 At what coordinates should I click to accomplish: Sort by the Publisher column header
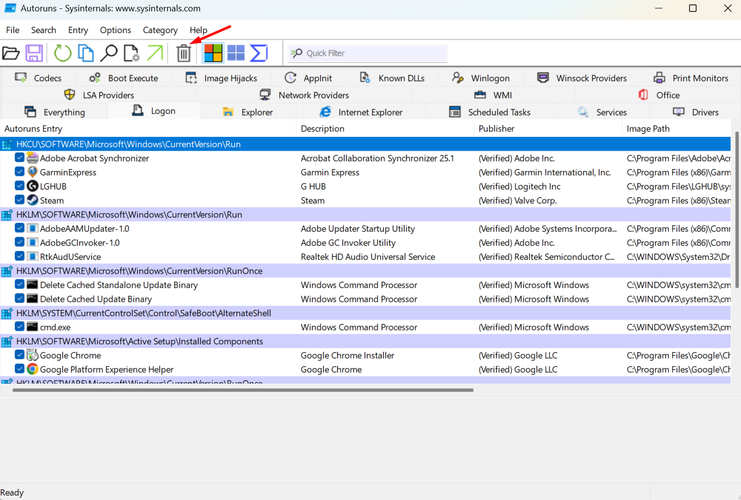point(496,129)
